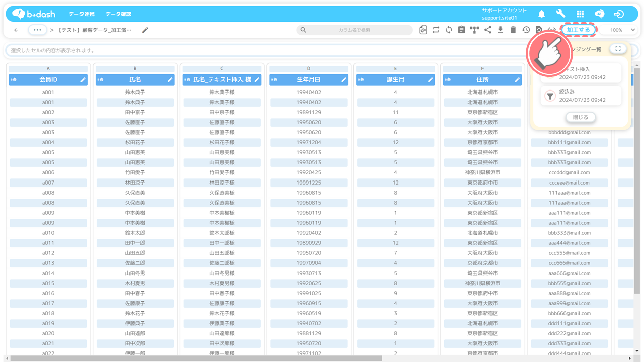This screenshot has height=362, width=644.
Task: Open the 絞込み cleansing entry
Action: (581, 96)
